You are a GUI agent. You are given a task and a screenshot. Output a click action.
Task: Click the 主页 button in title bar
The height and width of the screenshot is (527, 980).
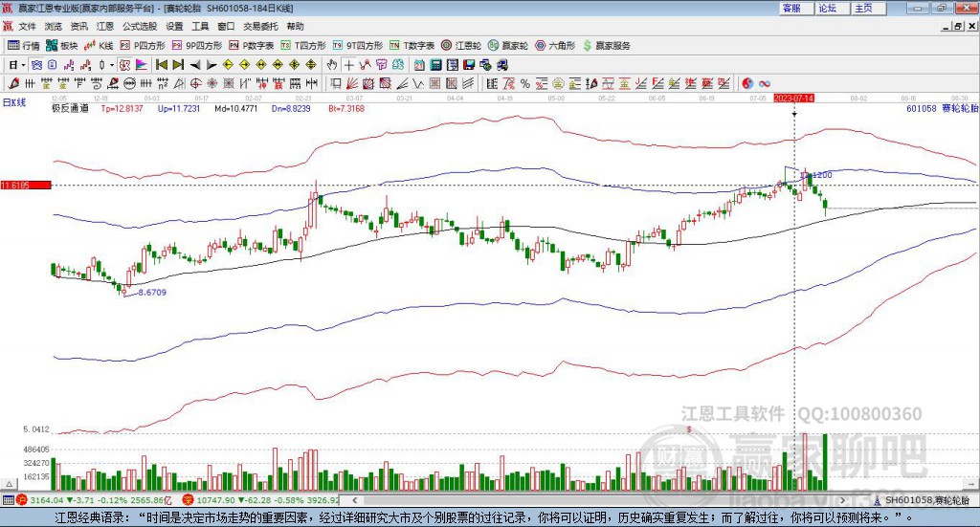point(868,8)
